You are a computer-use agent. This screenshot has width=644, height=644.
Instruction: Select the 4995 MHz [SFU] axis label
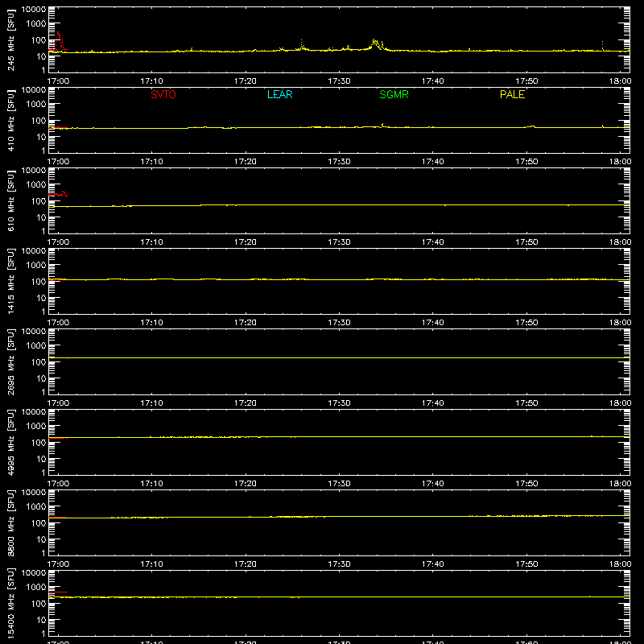click(x=11, y=442)
